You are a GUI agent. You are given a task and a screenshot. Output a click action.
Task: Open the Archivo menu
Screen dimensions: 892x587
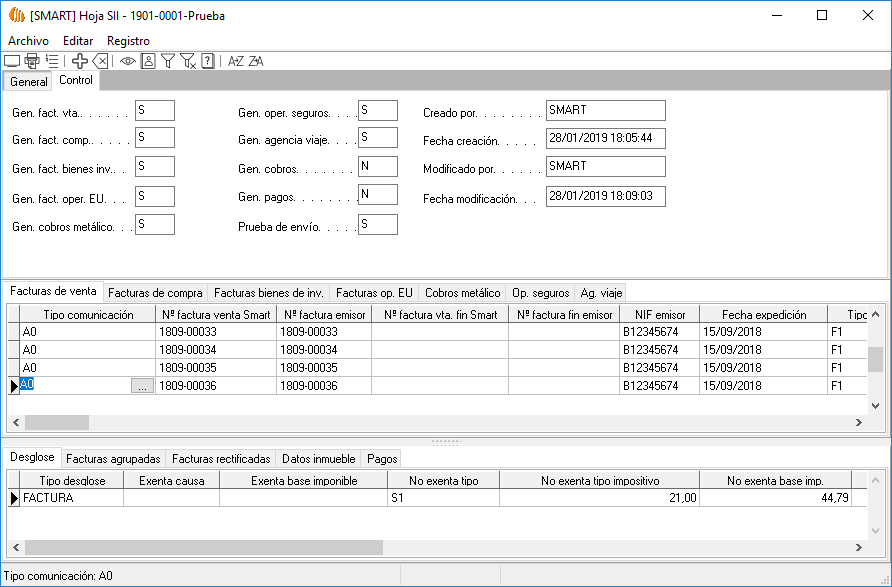(28, 41)
